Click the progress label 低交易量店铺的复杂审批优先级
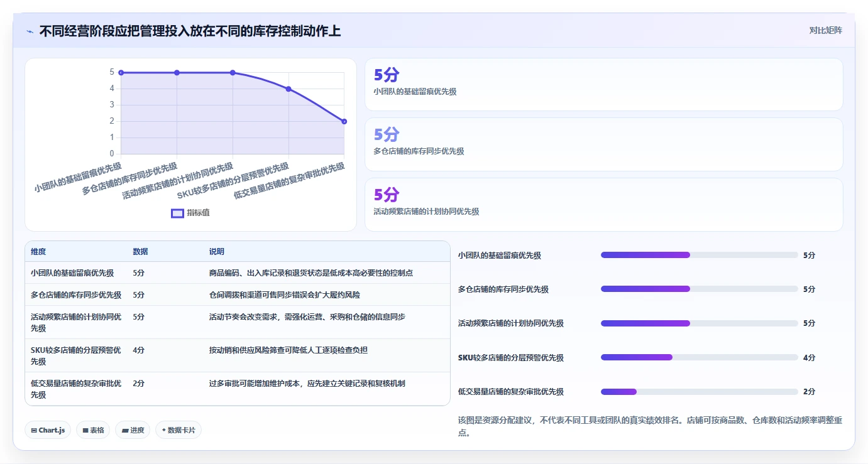The height and width of the screenshot is (464, 868). (511, 392)
